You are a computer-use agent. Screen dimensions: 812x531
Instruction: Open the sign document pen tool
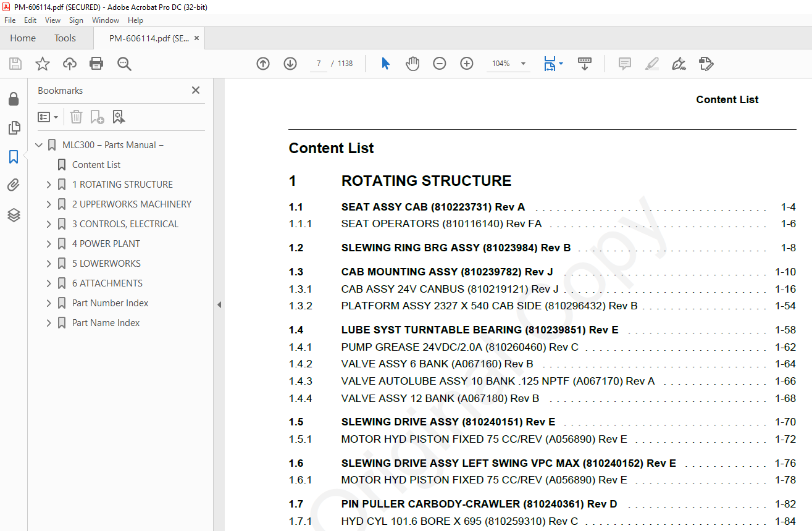point(679,64)
